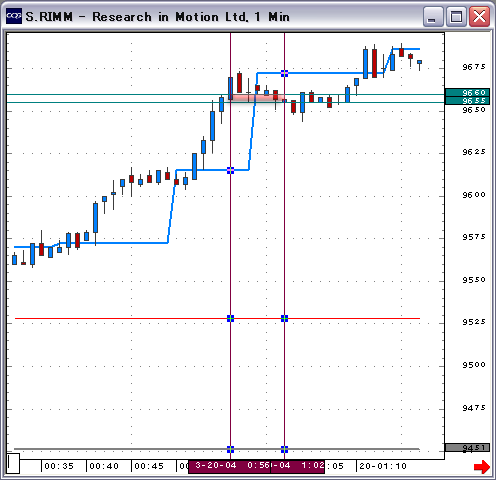The width and height of the screenshot is (496, 480).
Task: Select the pink marker on first cursor line
Action: (x=230, y=170)
